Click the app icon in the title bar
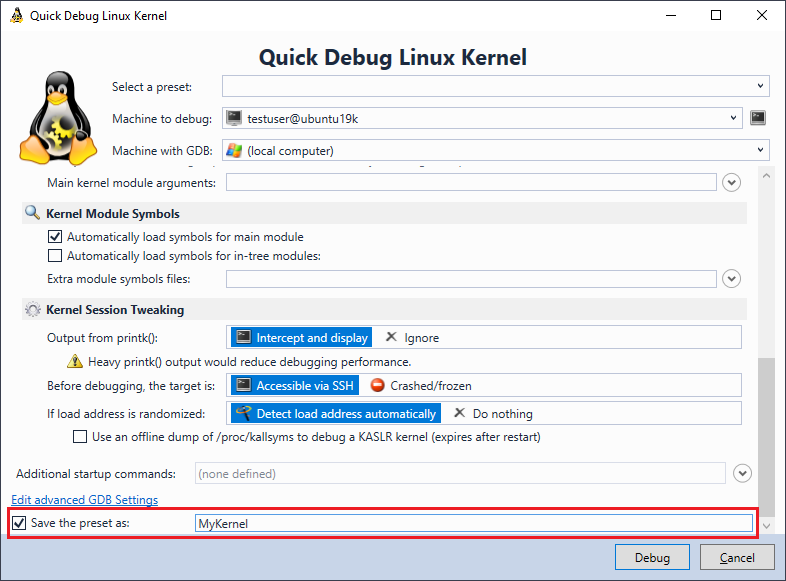 pyautogui.click(x=17, y=16)
